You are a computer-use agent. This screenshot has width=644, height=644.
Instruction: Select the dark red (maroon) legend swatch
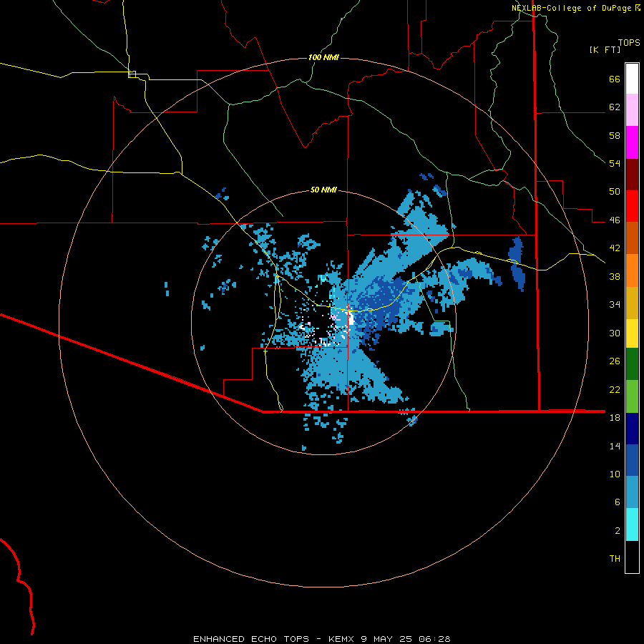tap(632, 175)
